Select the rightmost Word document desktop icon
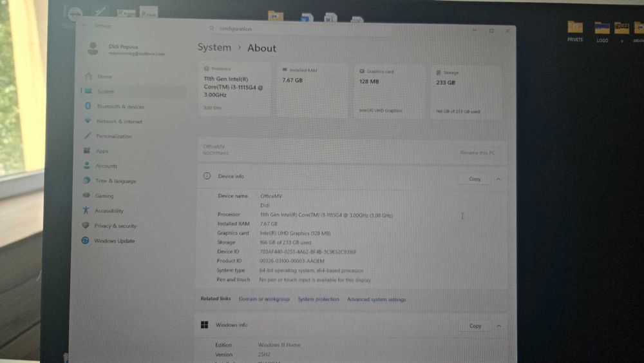This screenshot has width=644, height=363. (x=330, y=17)
